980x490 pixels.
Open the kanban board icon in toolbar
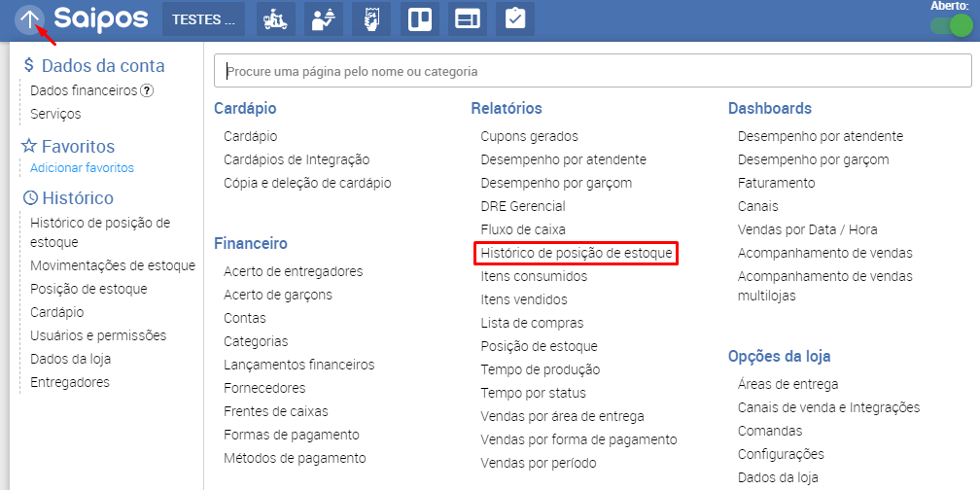[x=419, y=19]
